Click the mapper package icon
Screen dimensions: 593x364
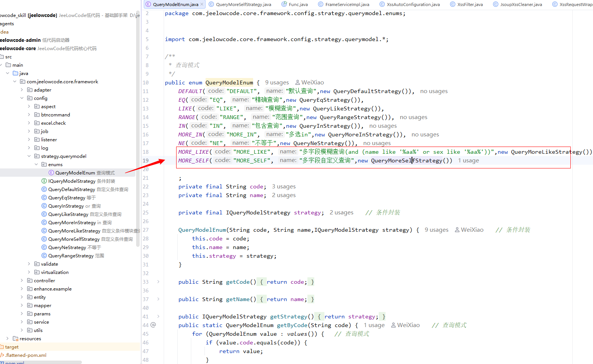click(x=30, y=305)
